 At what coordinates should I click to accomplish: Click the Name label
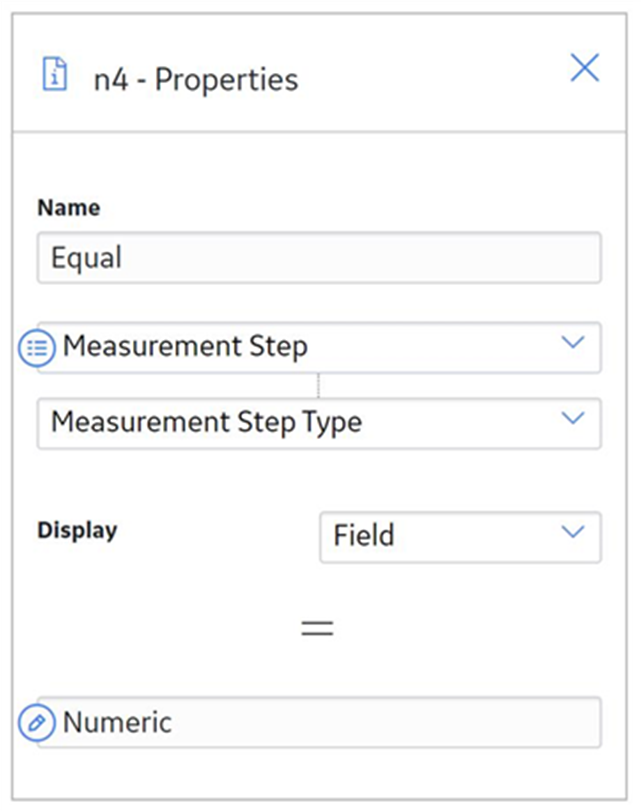tap(69, 207)
